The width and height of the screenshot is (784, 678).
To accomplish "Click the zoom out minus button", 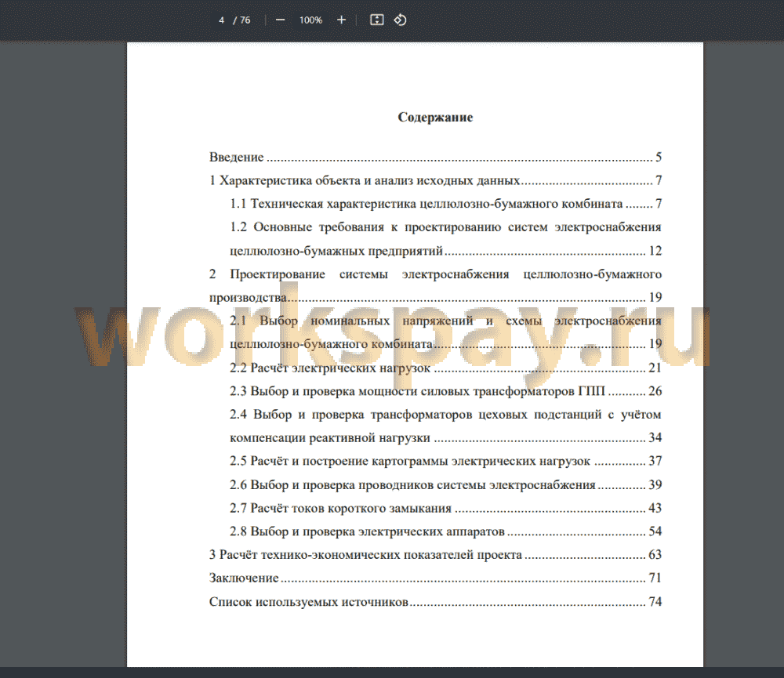I will pos(281,20).
